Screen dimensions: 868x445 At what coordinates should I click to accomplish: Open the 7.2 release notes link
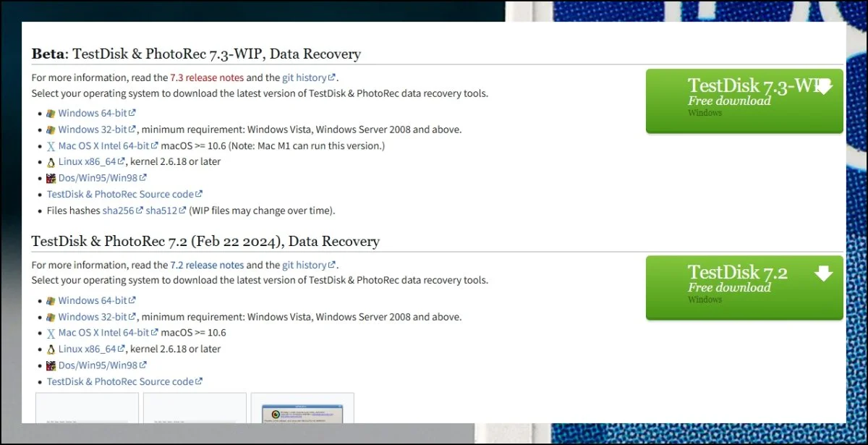click(207, 265)
